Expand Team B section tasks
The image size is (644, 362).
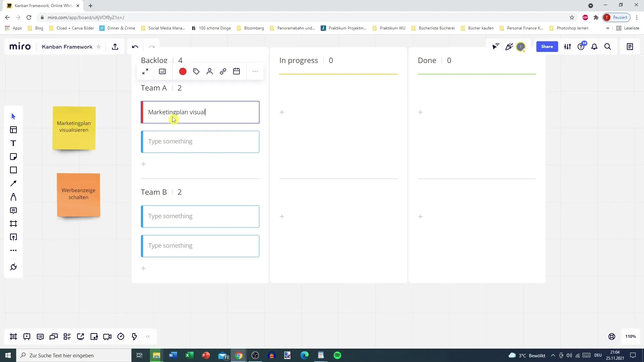[154, 192]
